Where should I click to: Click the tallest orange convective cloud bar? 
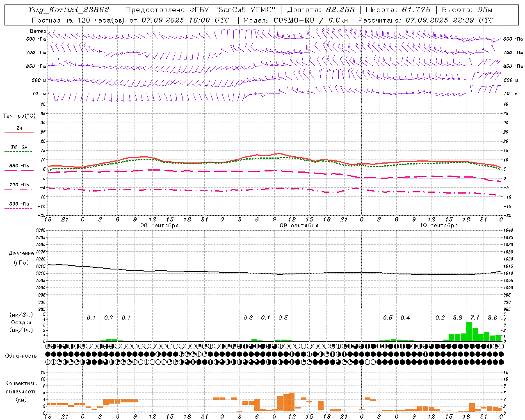coord(292,402)
